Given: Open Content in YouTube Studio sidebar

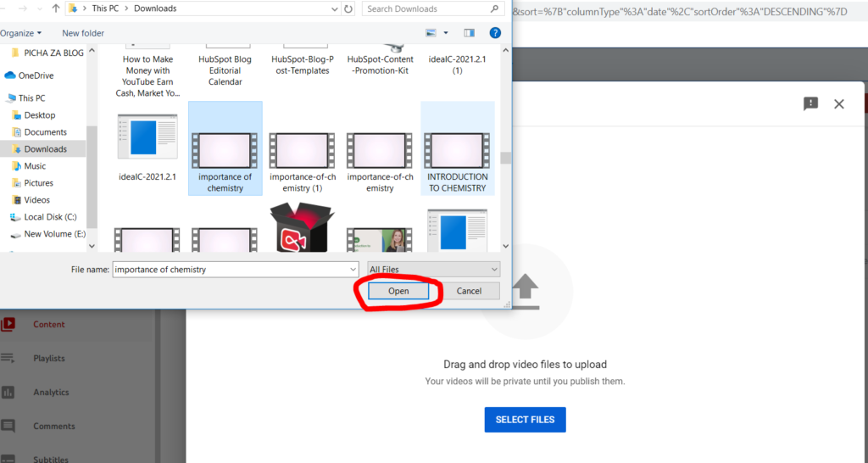Looking at the screenshot, I should pos(48,325).
